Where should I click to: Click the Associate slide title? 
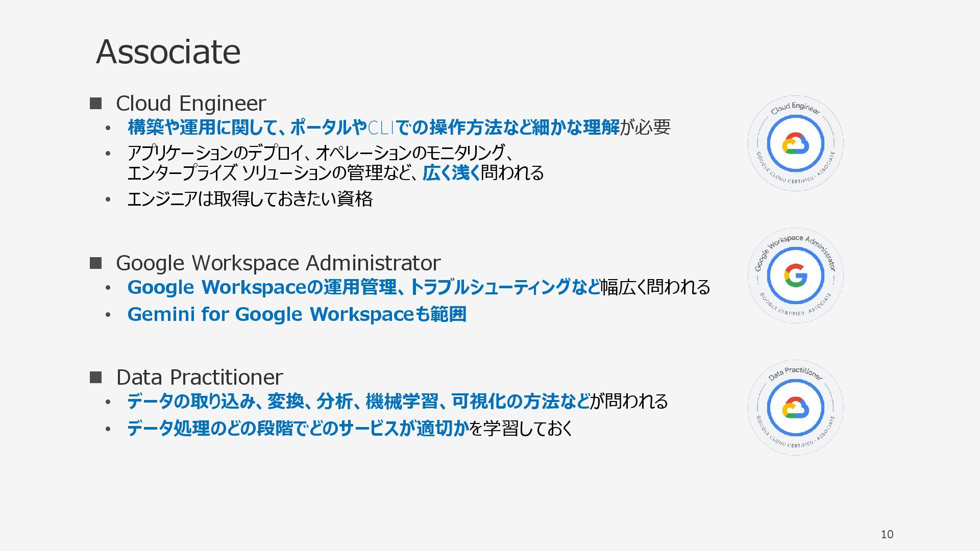pos(168,52)
